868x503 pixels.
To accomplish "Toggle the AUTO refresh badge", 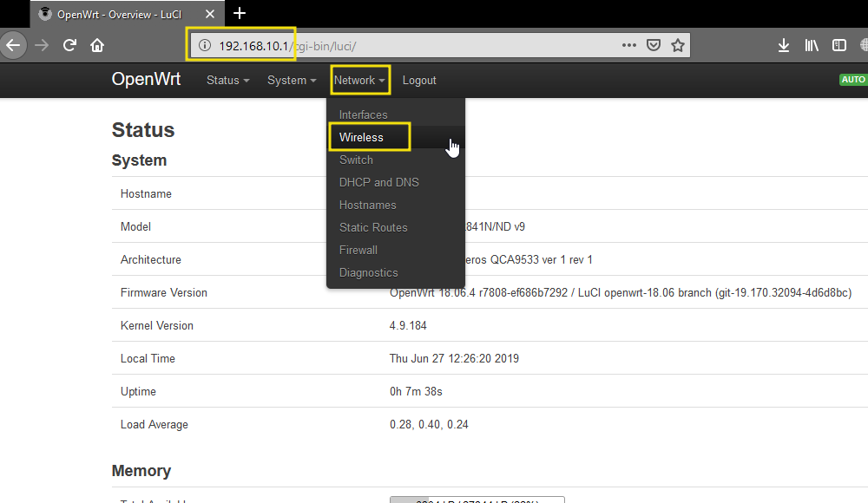I will (853, 80).
